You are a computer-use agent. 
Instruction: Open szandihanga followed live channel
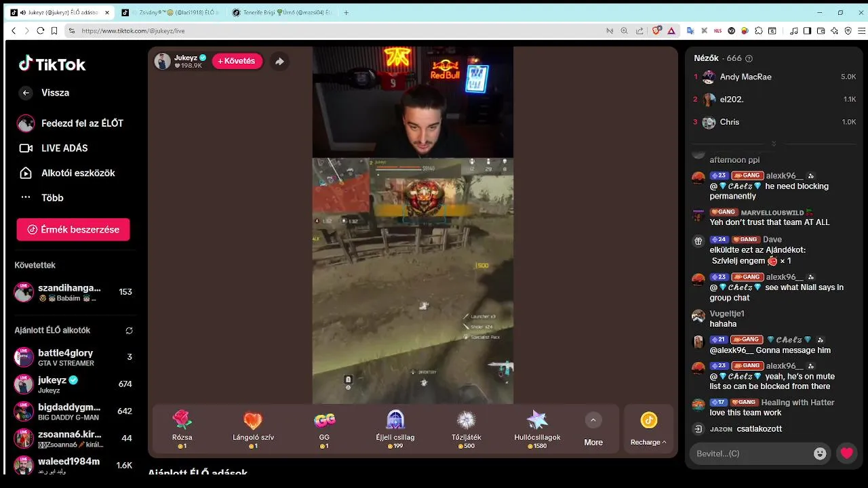[x=73, y=292]
